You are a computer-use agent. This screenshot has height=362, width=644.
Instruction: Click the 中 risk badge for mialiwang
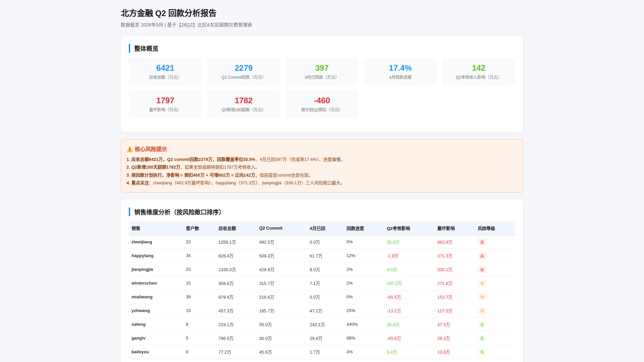pyautogui.click(x=482, y=297)
